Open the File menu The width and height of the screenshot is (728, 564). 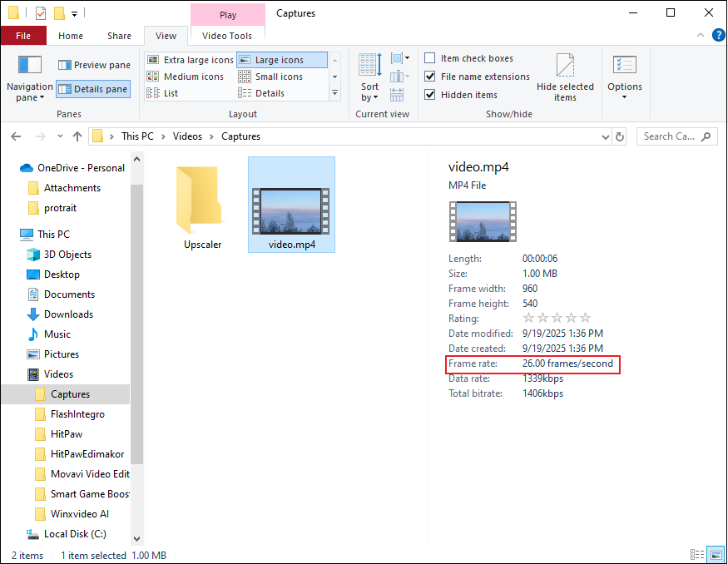click(x=23, y=35)
